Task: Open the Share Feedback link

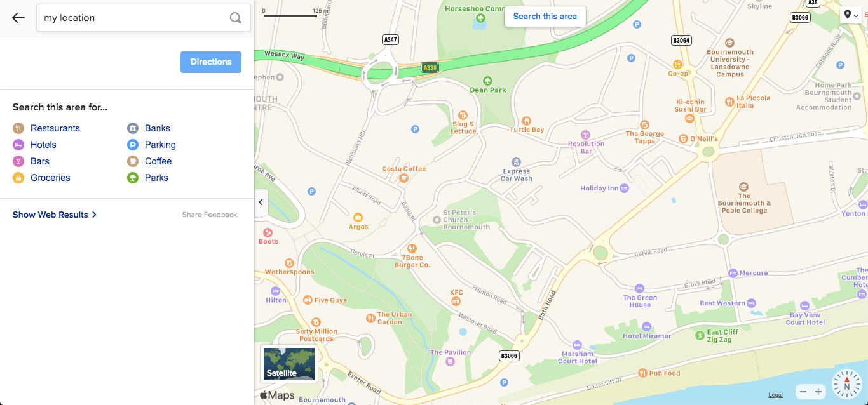Action: tap(210, 215)
